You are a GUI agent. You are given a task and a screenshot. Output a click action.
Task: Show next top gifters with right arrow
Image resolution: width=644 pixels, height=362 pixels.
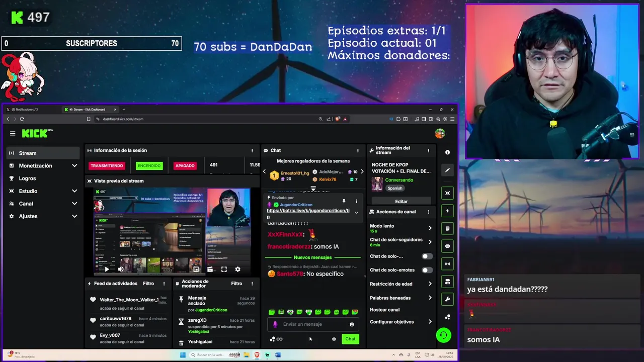tap(362, 172)
